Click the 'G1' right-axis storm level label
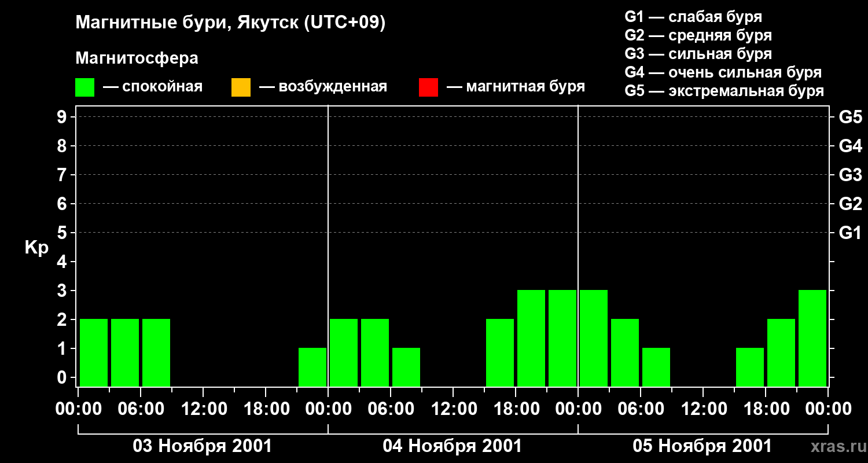This screenshot has height=463, width=868. pos(850,233)
